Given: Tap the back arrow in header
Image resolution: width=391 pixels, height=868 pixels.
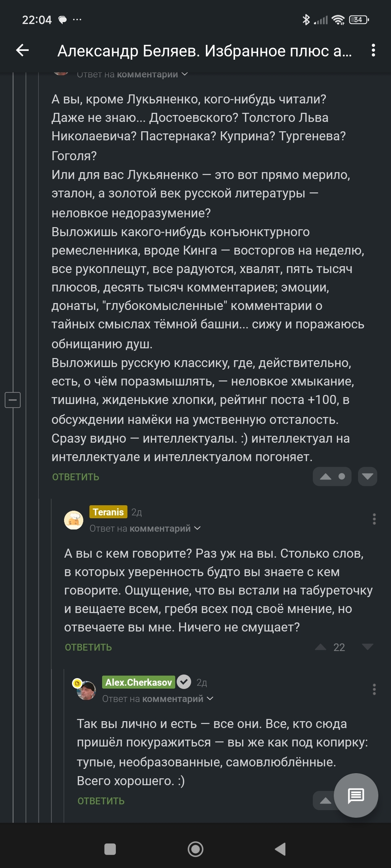Looking at the screenshot, I should 22,50.
